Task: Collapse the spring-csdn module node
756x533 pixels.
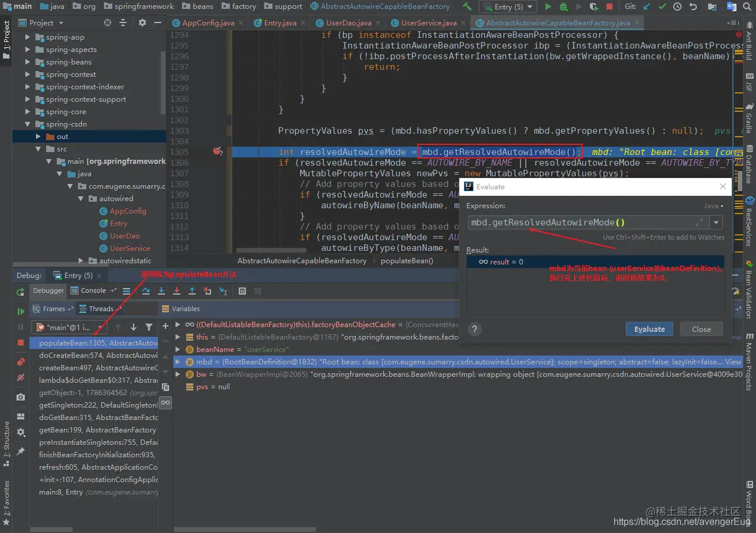Action: [x=28, y=124]
